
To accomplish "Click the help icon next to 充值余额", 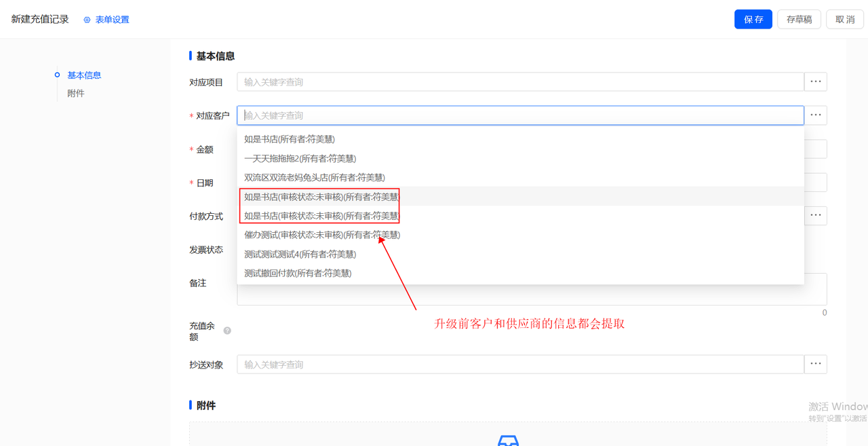I will coord(227,331).
